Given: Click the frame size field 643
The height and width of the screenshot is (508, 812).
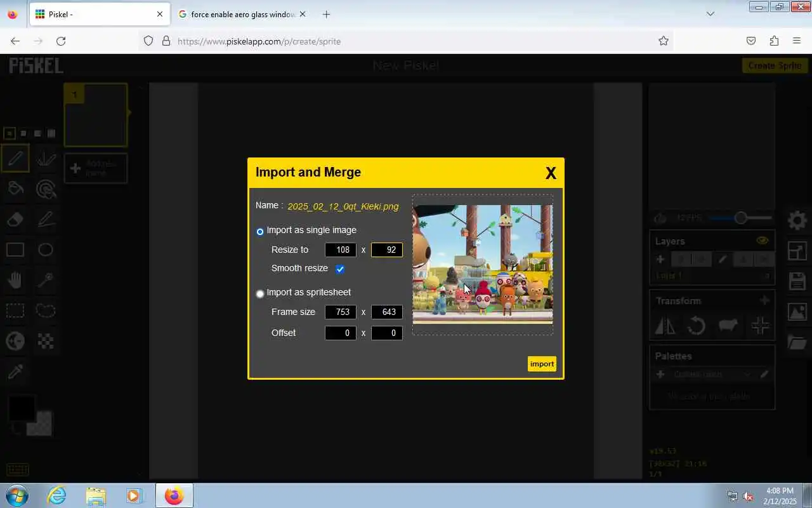Looking at the screenshot, I should click(x=387, y=312).
